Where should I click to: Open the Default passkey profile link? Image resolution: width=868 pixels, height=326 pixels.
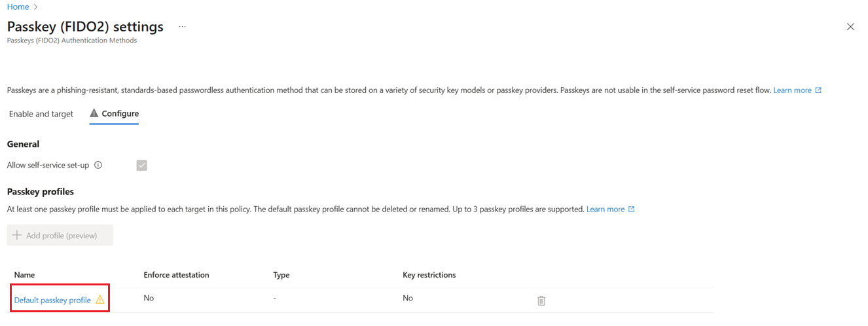click(52, 300)
